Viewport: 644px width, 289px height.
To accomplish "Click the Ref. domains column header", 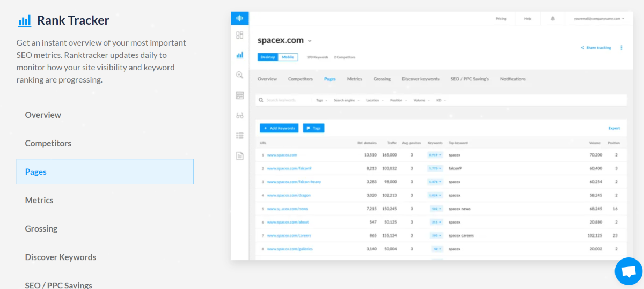I will 367,143.
